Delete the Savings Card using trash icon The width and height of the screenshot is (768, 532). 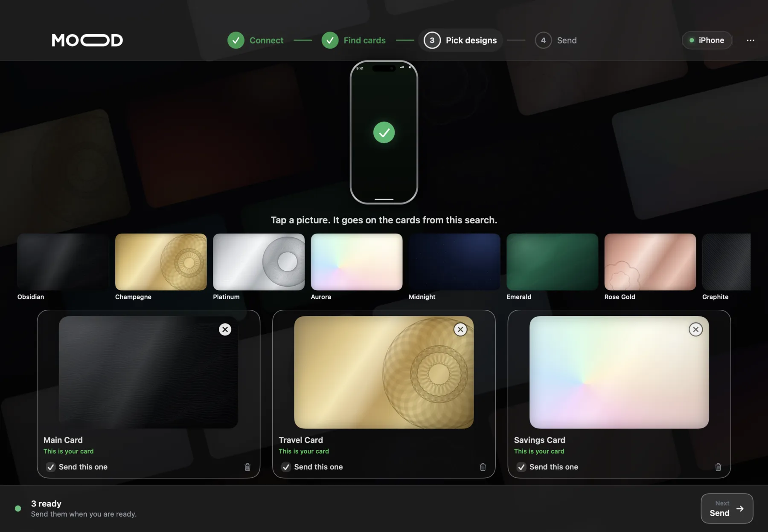tap(718, 467)
